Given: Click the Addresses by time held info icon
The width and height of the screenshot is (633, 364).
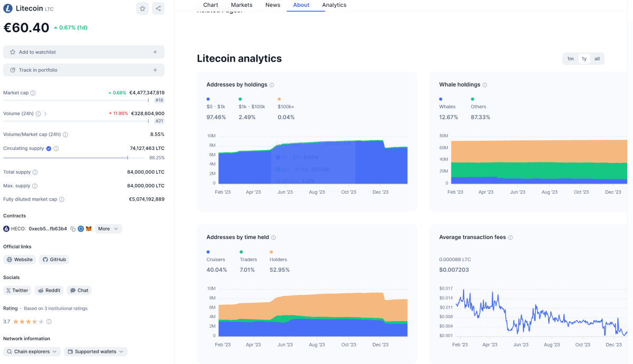Looking at the screenshot, I should (x=273, y=237).
